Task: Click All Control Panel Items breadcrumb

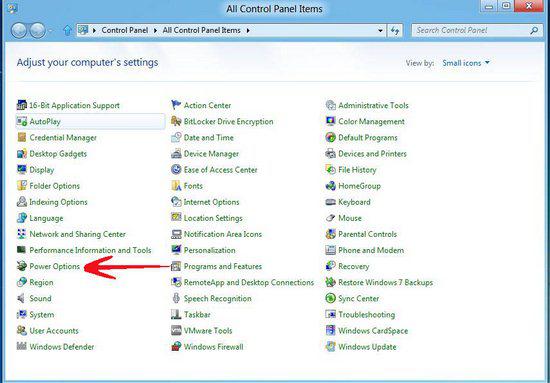Action: point(201,31)
